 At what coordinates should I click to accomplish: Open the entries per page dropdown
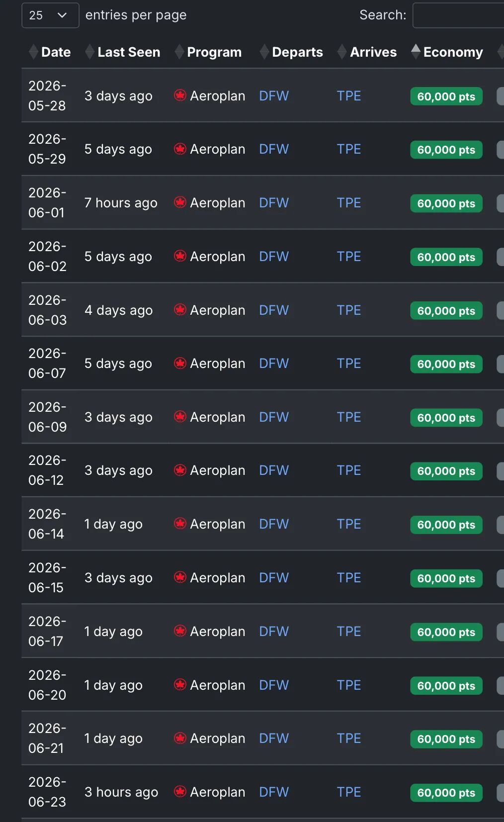[50, 15]
